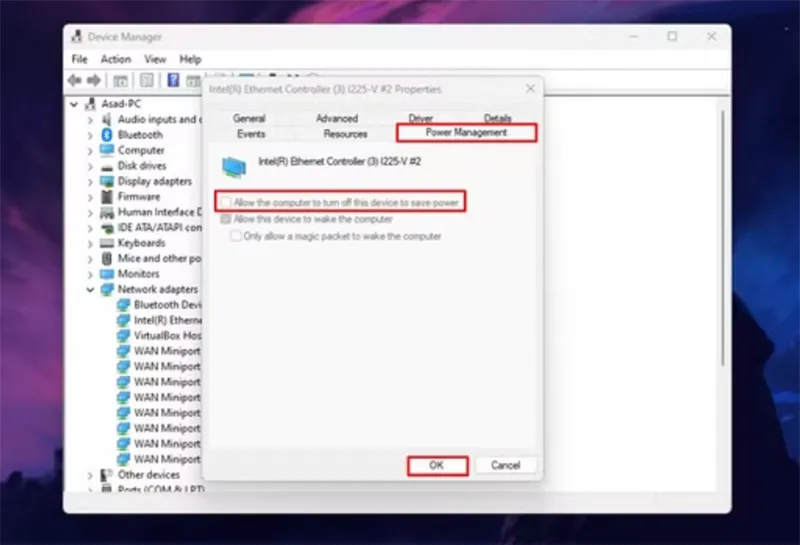Select the Disk drives icon

(107, 166)
